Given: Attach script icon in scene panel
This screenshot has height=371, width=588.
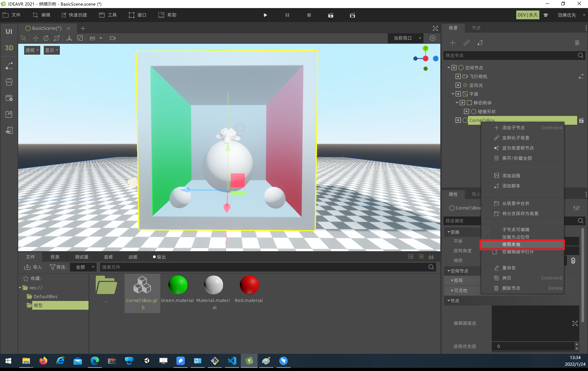Looking at the screenshot, I should coord(480,43).
